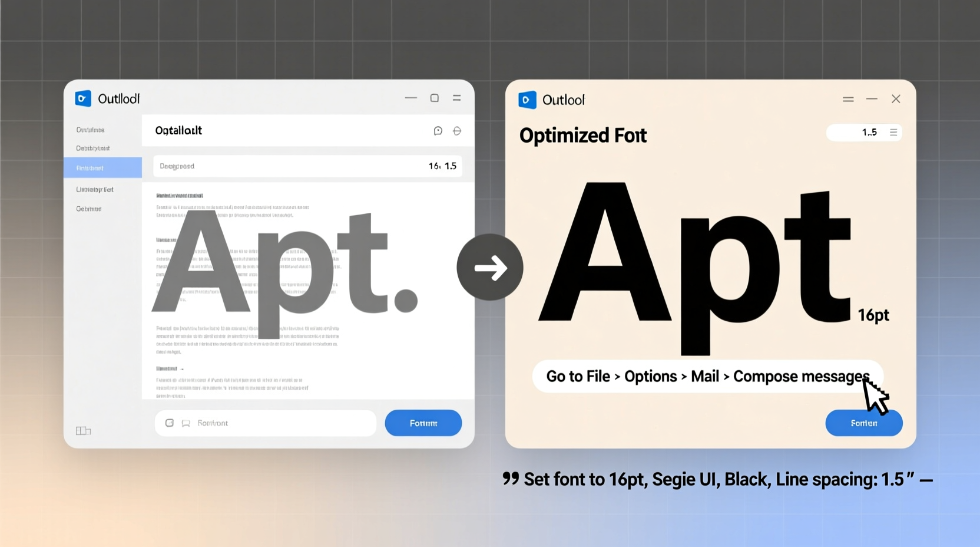Click the arrow circle between the two windows
The width and height of the screenshot is (980, 547).
(489, 268)
